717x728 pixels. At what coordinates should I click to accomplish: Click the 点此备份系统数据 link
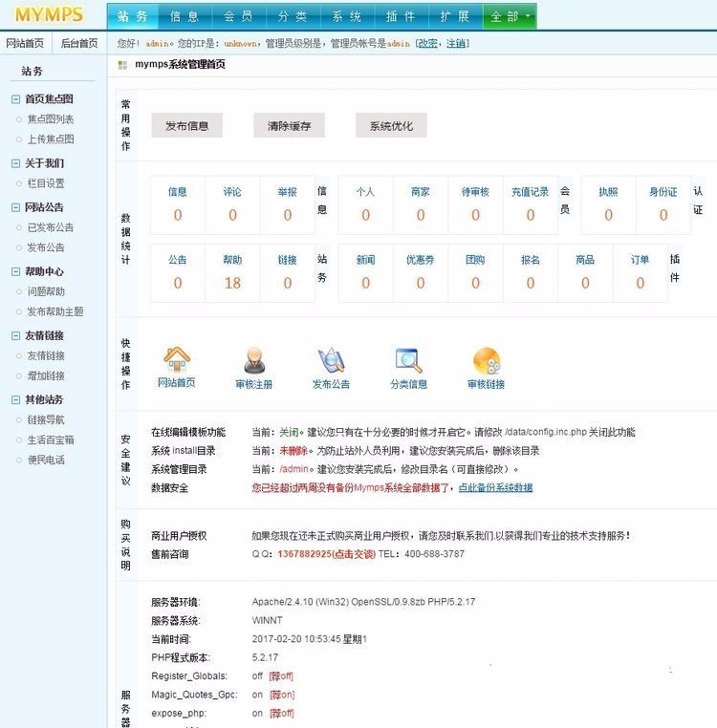click(x=495, y=487)
